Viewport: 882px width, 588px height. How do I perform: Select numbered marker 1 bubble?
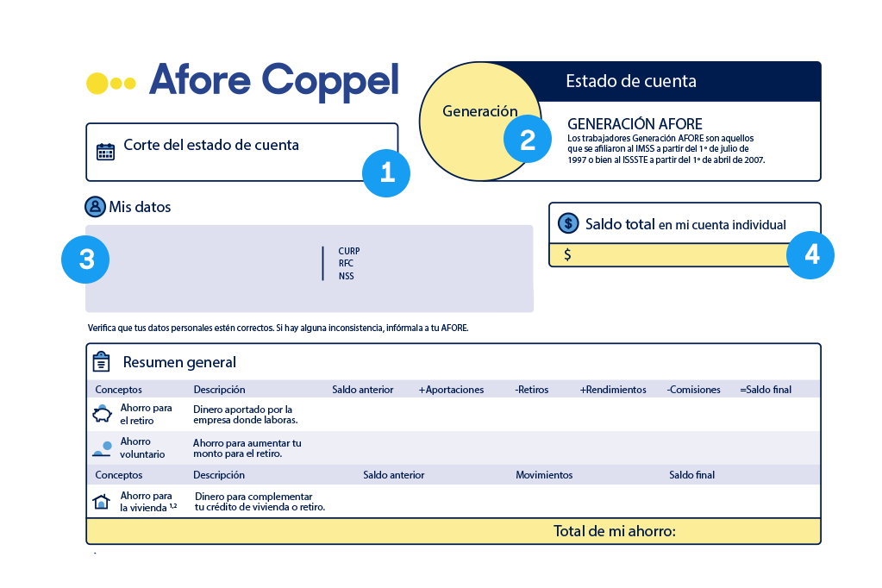[x=386, y=172]
